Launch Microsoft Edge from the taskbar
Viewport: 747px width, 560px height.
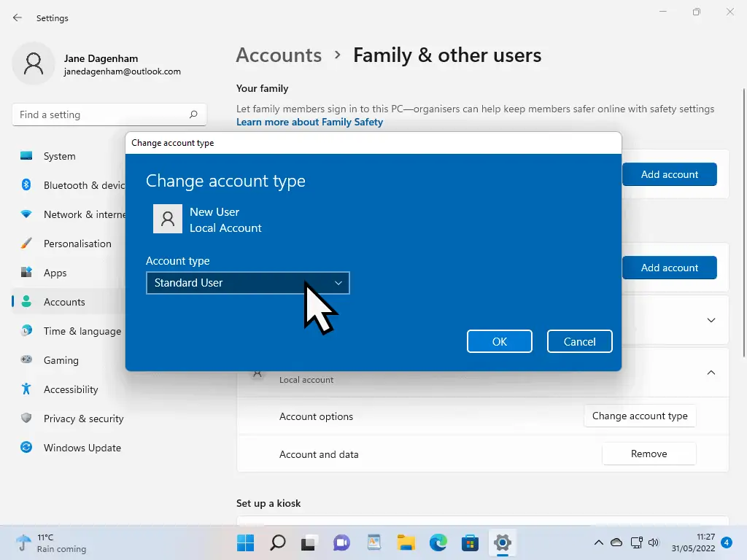click(x=438, y=542)
